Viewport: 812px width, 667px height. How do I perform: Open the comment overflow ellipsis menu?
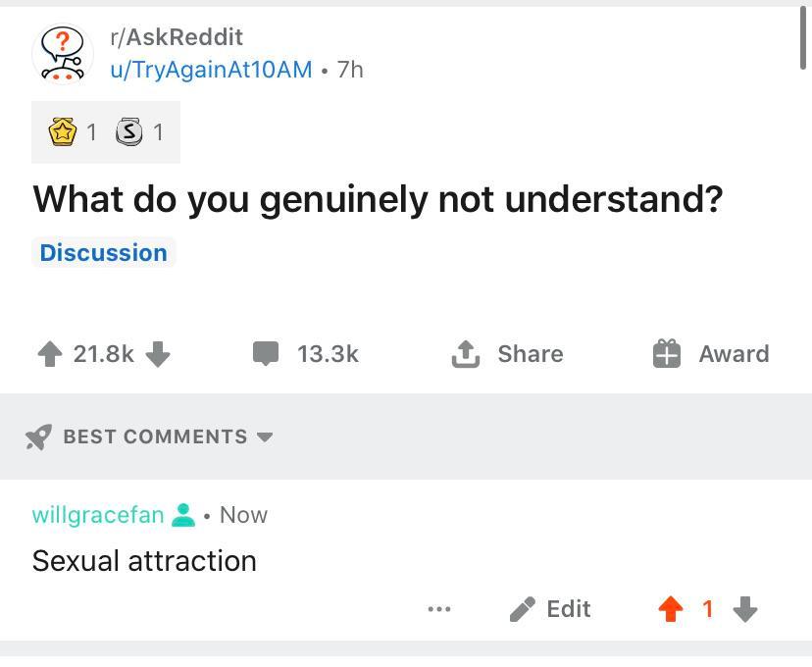pos(439,608)
